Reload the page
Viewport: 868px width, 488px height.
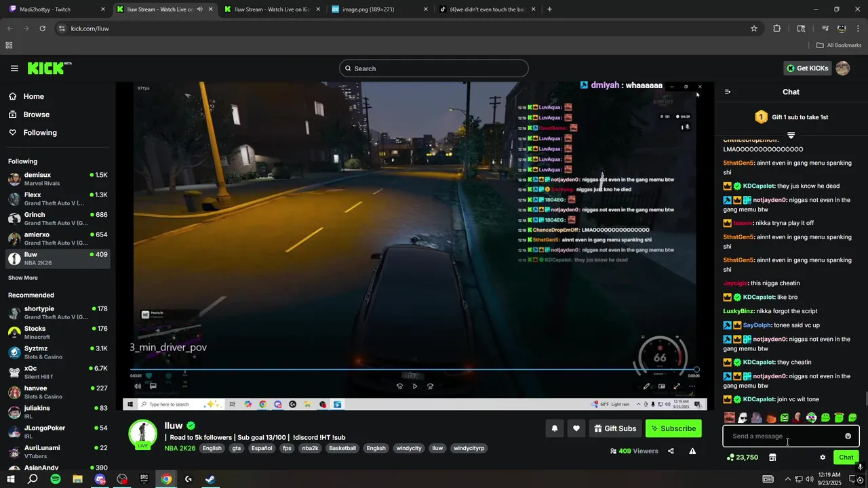coord(42,28)
